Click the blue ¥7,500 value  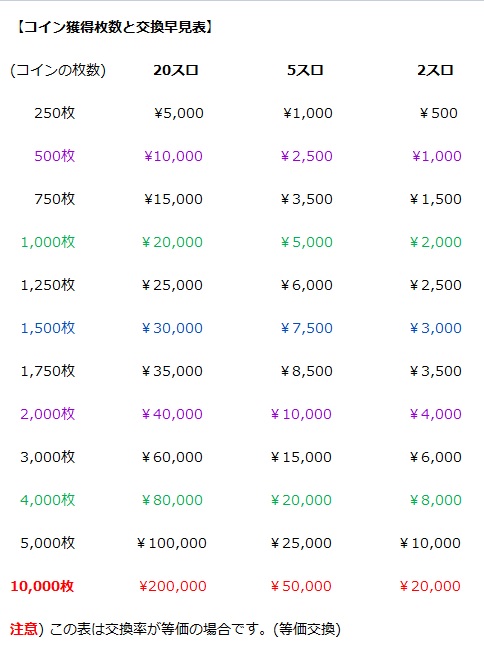pos(307,328)
